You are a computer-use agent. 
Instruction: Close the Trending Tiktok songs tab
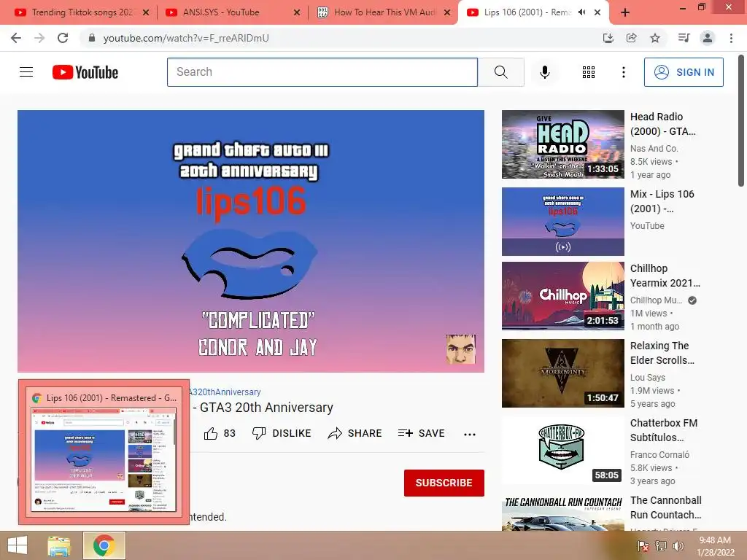click(x=146, y=12)
